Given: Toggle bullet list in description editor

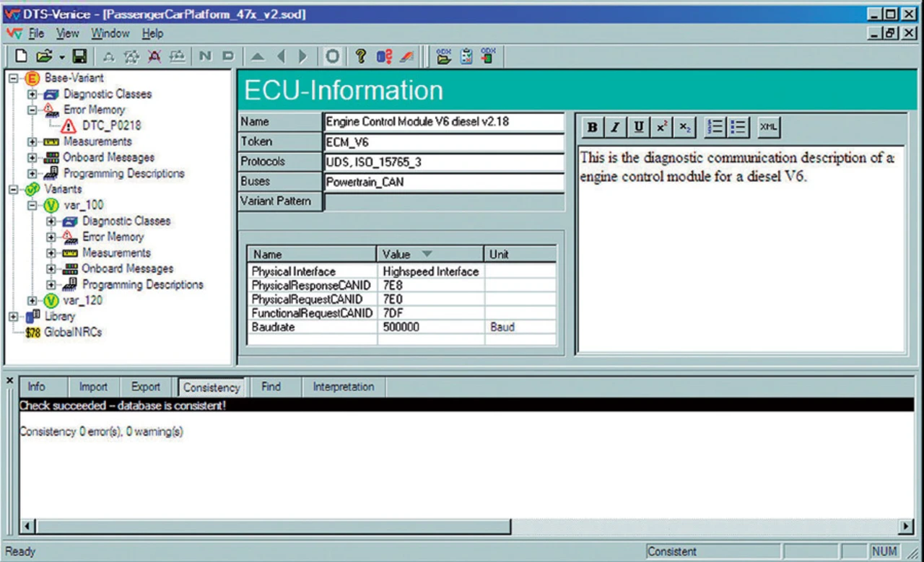Looking at the screenshot, I should [738, 128].
